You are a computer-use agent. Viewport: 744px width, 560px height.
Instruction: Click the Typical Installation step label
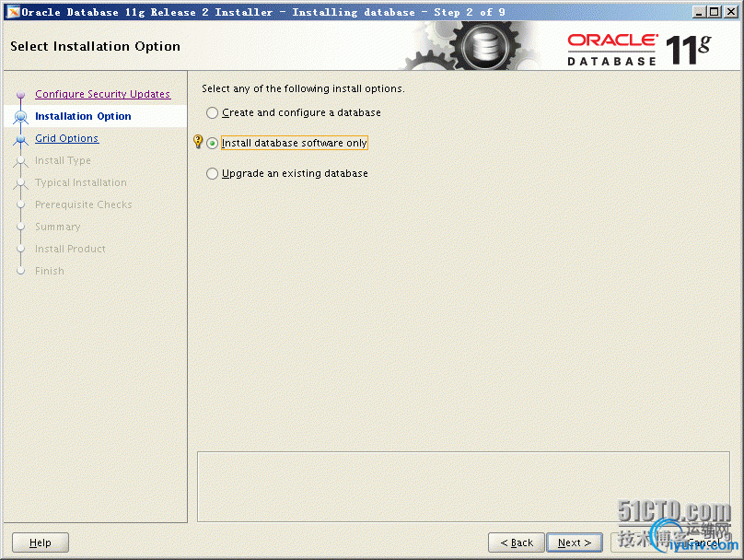tap(81, 182)
